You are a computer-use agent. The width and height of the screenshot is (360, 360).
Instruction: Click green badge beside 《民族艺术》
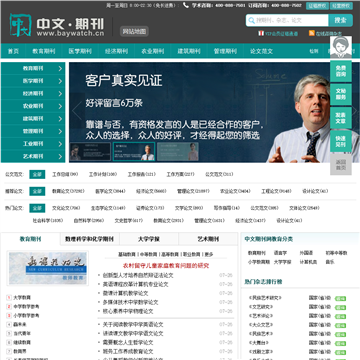pyautogui.click(x=340, y=334)
